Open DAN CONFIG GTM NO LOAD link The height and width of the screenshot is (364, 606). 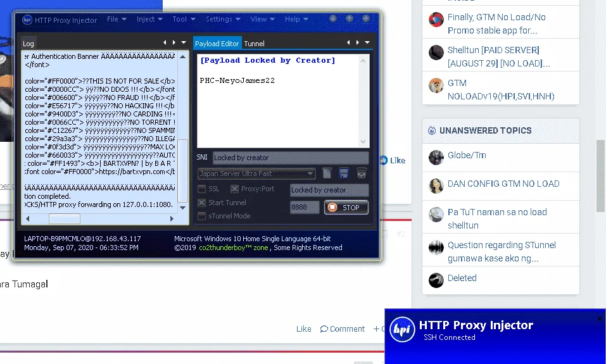tap(503, 184)
